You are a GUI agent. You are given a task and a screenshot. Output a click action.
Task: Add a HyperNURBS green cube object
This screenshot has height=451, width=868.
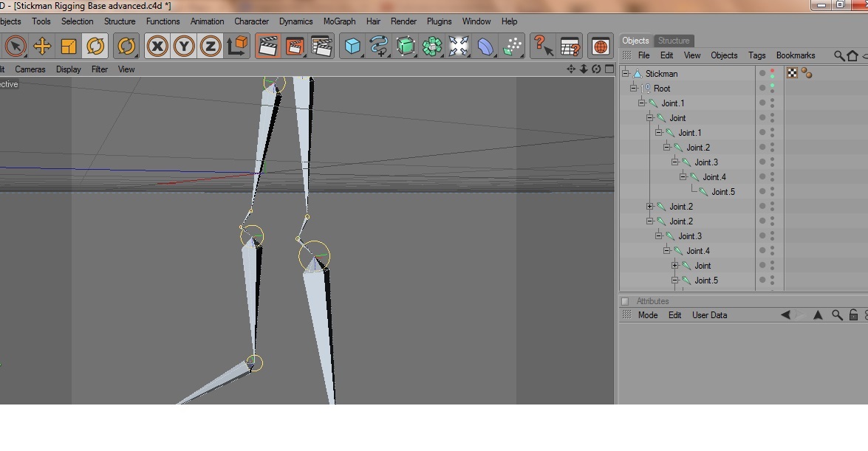click(x=406, y=46)
